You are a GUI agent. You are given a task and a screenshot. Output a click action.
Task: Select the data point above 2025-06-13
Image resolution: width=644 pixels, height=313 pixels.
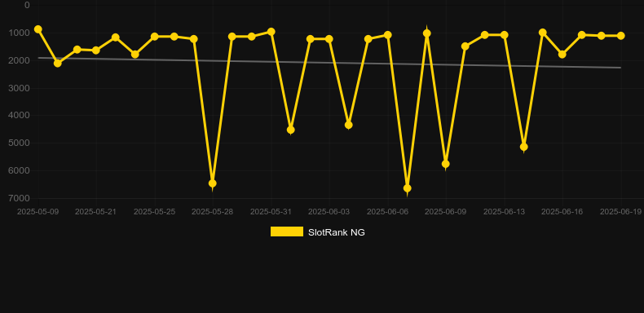coord(505,35)
